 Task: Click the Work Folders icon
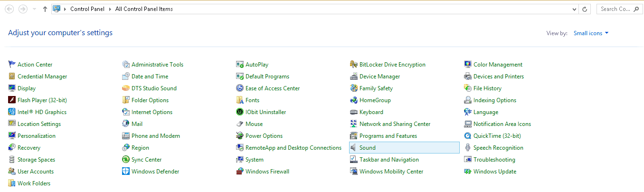click(x=12, y=183)
